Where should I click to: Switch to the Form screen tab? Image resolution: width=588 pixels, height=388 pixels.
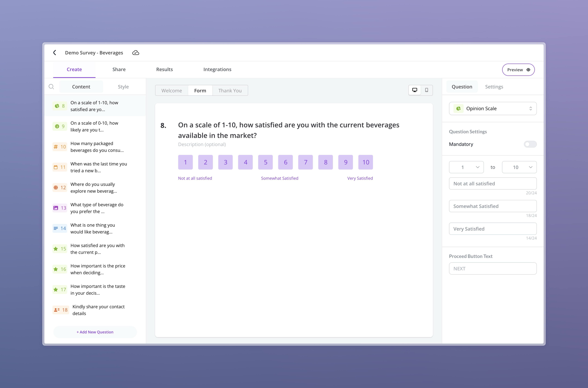coord(200,91)
